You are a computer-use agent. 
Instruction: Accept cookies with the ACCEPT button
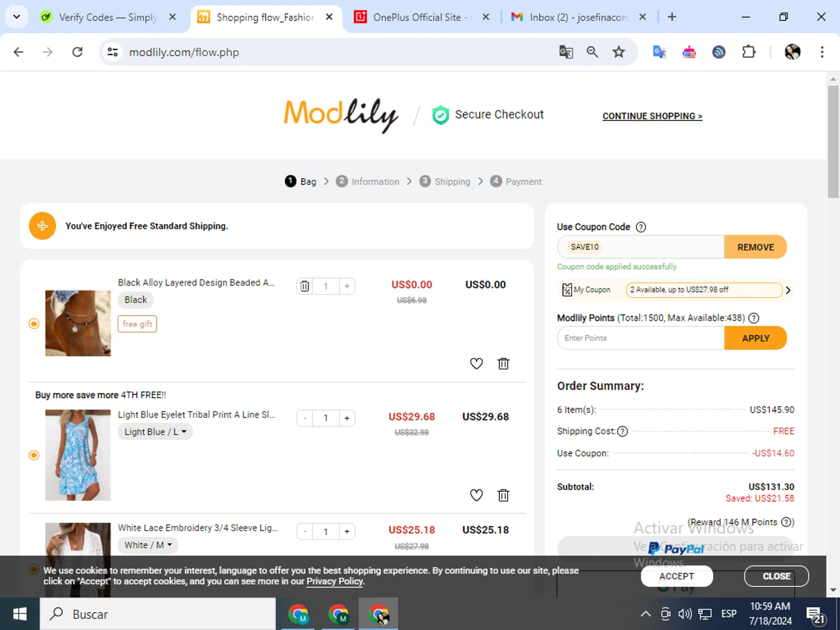(676, 576)
